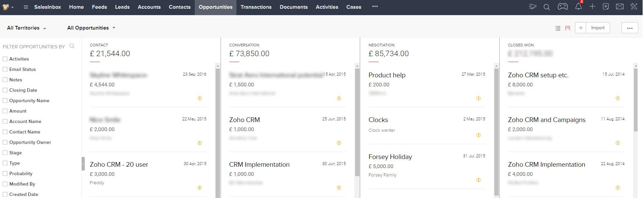Go to the Home tab

pyautogui.click(x=76, y=7)
